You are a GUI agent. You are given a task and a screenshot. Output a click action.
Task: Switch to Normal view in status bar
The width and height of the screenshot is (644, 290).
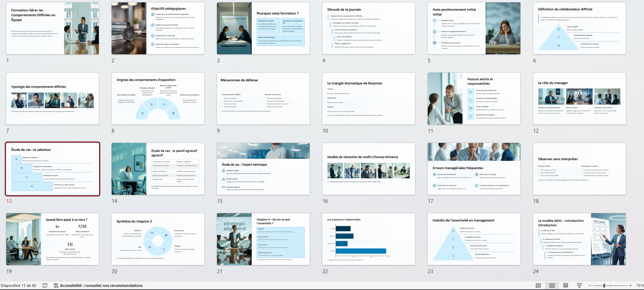coord(538,286)
